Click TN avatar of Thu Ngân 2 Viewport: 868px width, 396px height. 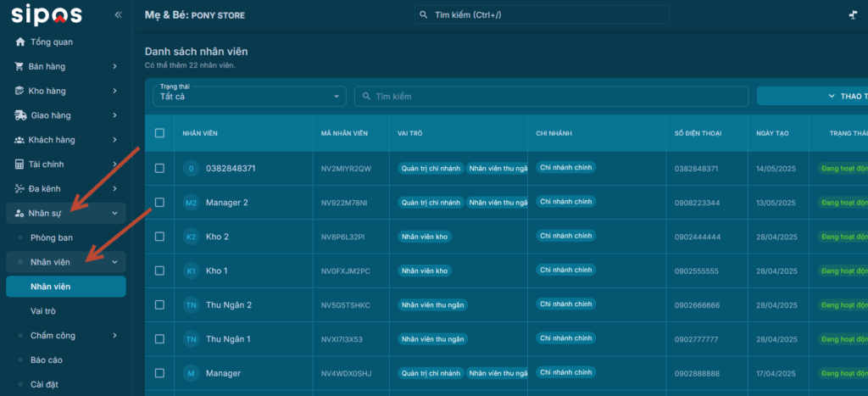pos(191,305)
